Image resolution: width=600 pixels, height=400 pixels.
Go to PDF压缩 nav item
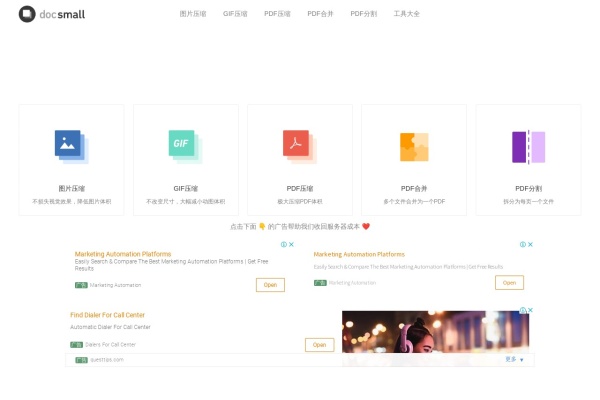(277, 14)
